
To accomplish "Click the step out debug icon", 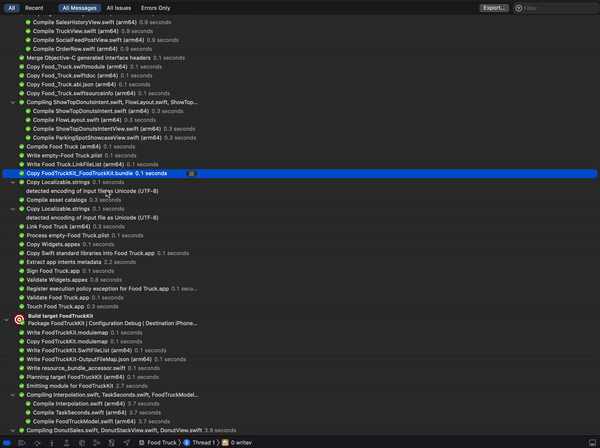I will [x=67, y=443].
